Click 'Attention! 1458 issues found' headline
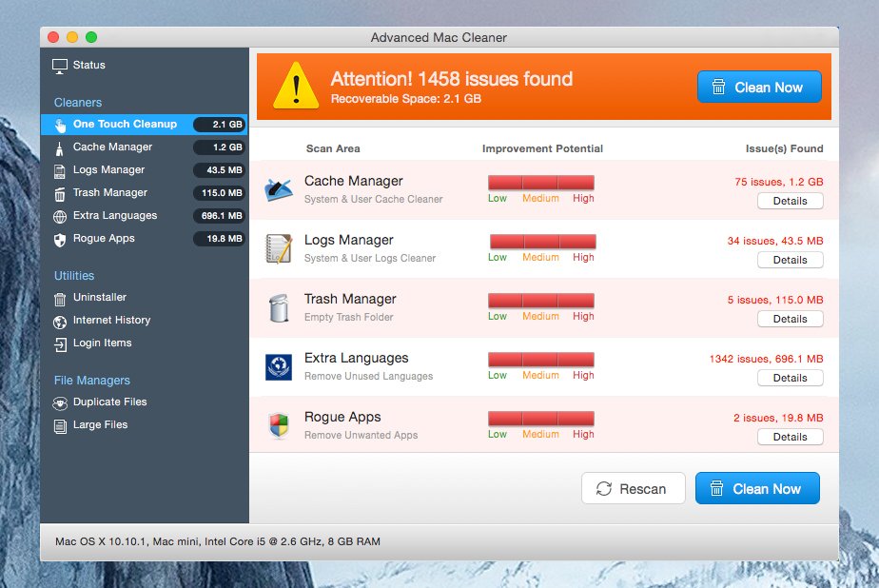 [x=452, y=79]
